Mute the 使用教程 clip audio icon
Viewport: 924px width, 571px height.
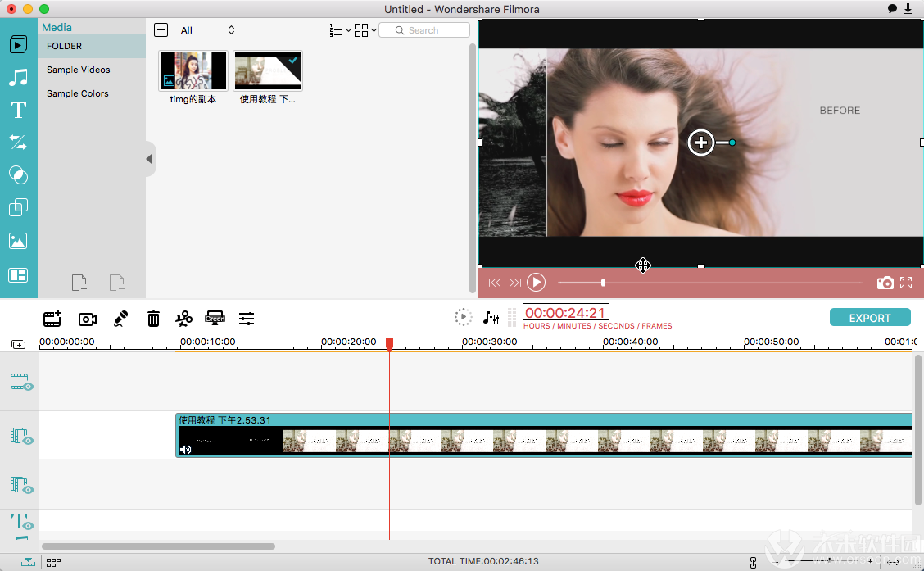click(186, 450)
